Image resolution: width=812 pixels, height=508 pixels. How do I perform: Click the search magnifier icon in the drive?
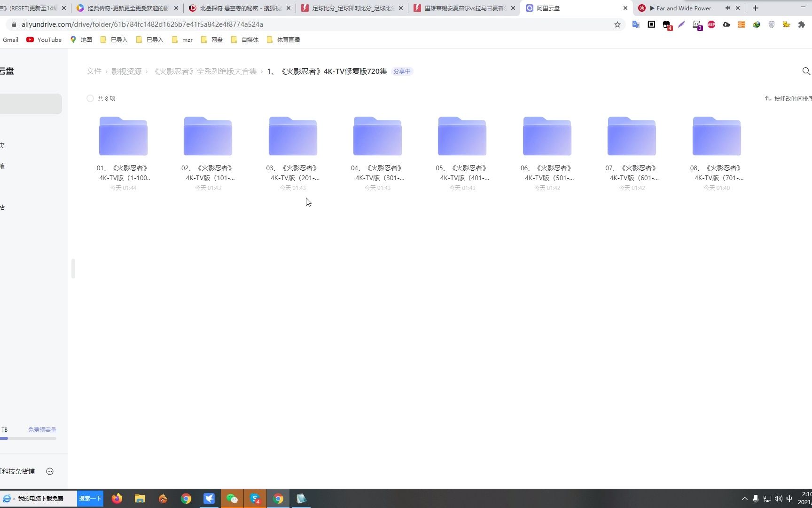point(806,71)
